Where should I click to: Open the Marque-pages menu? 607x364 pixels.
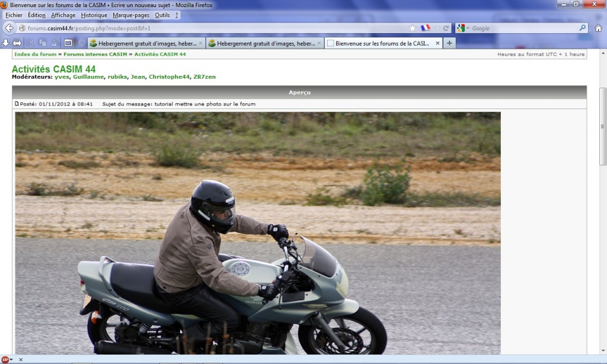(x=132, y=15)
